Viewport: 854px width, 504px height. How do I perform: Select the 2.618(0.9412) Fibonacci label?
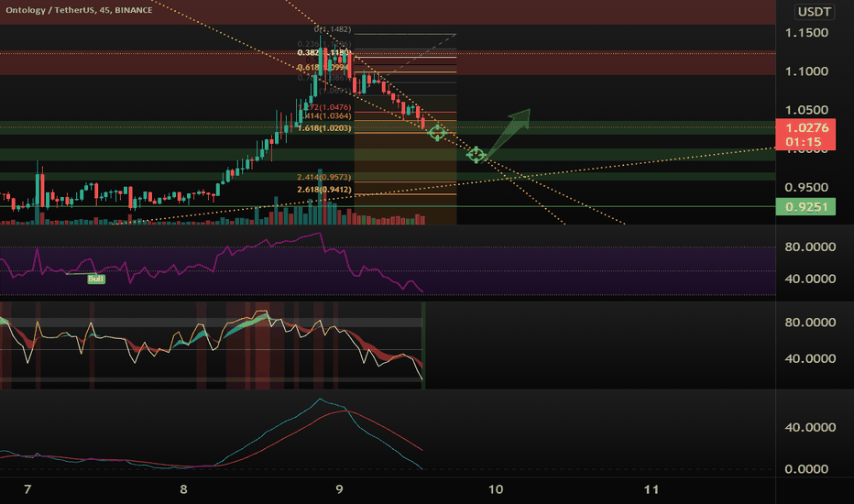click(x=324, y=190)
